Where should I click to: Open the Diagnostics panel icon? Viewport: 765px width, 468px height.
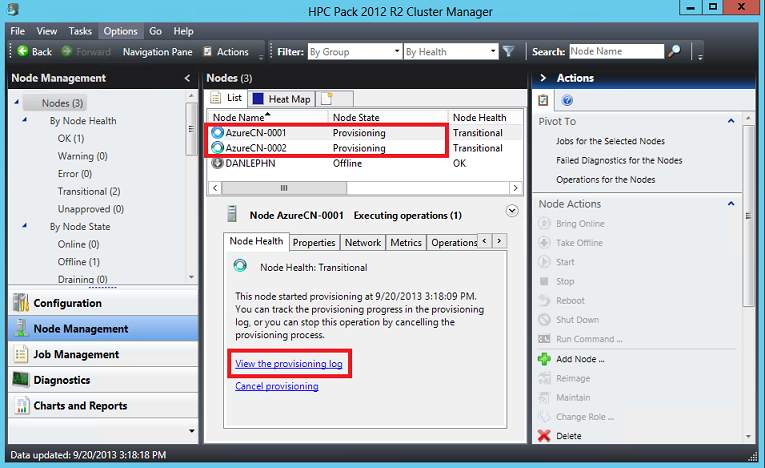click(x=20, y=380)
